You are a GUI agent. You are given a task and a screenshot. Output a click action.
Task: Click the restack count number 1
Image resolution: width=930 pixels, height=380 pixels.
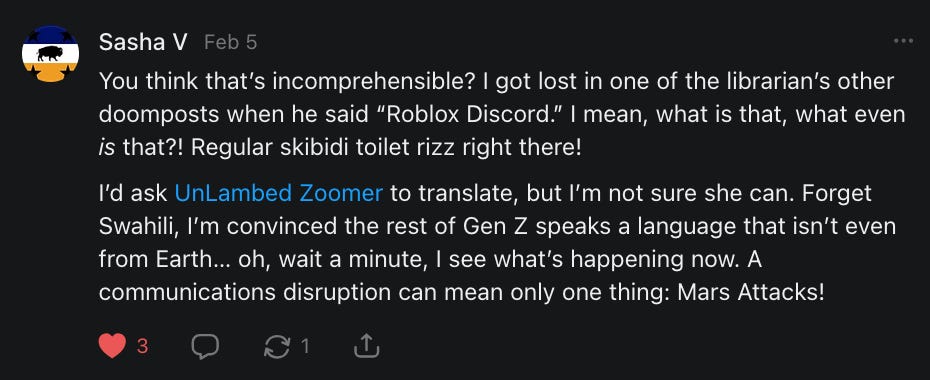(305, 346)
